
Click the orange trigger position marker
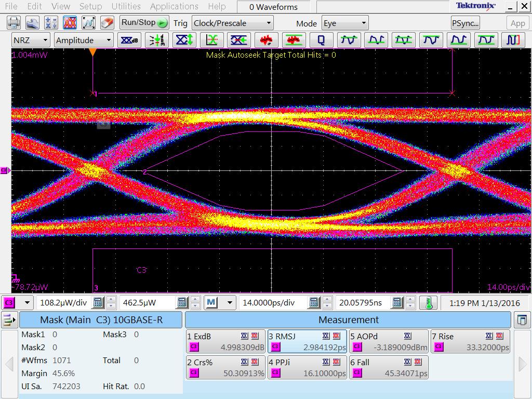pos(92,52)
